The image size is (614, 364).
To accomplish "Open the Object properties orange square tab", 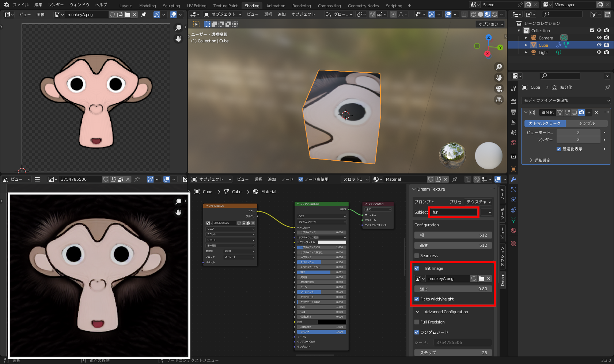I will (513, 169).
